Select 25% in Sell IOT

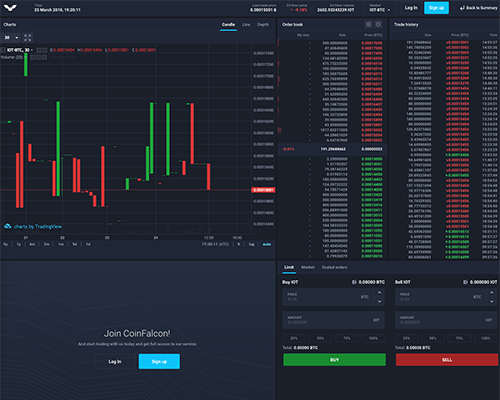[x=406, y=338]
